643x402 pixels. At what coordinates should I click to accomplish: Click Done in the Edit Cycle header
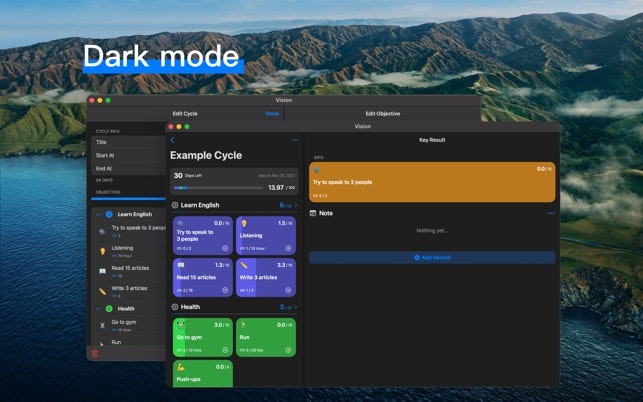pos(272,114)
